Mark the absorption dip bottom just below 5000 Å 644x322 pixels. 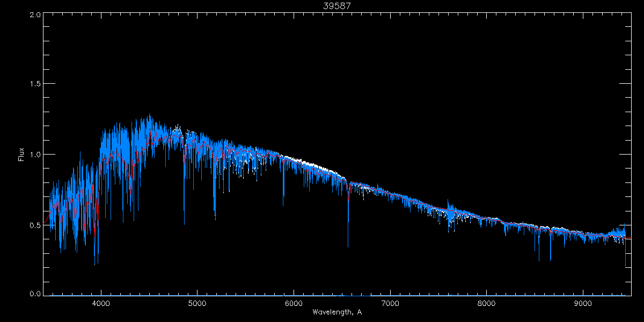click(x=184, y=223)
